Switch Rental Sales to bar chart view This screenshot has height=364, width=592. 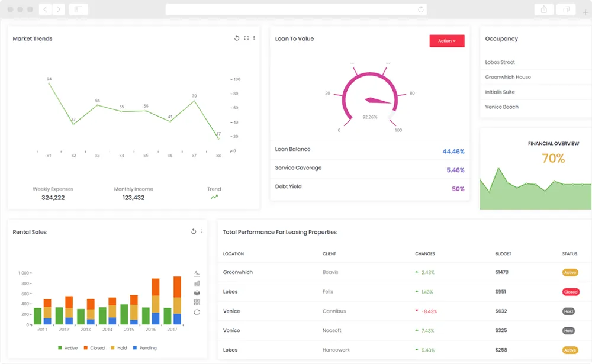click(x=197, y=284)
